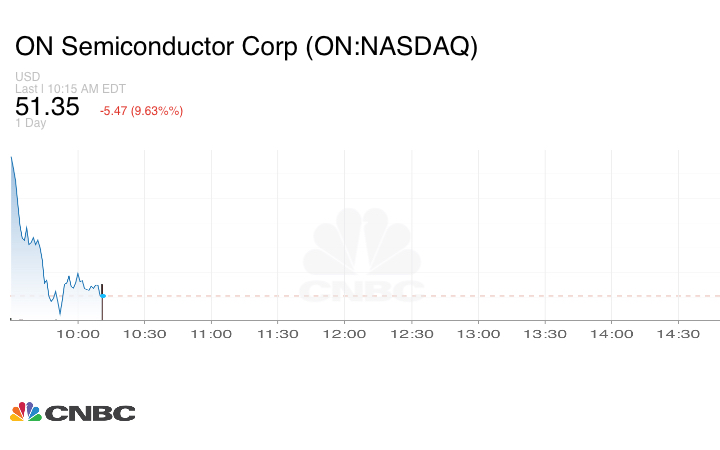The height and width of the screenshot is (450, 720).
Task: Click the ON Semiconductor Corp title
Action: (246, 46)
